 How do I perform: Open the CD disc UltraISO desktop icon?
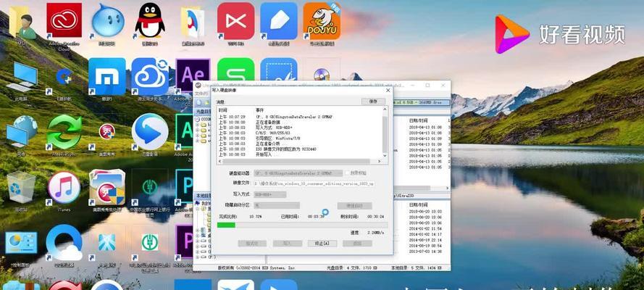click(x=322, y=73)
